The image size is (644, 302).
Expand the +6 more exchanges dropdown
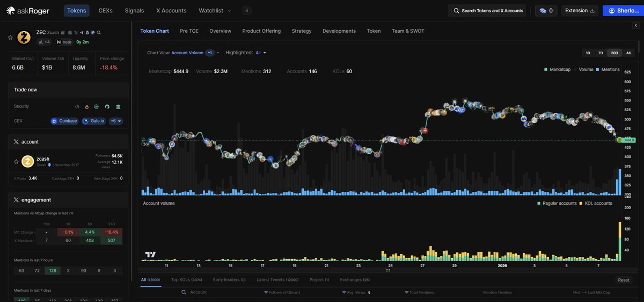click(116, 121)
